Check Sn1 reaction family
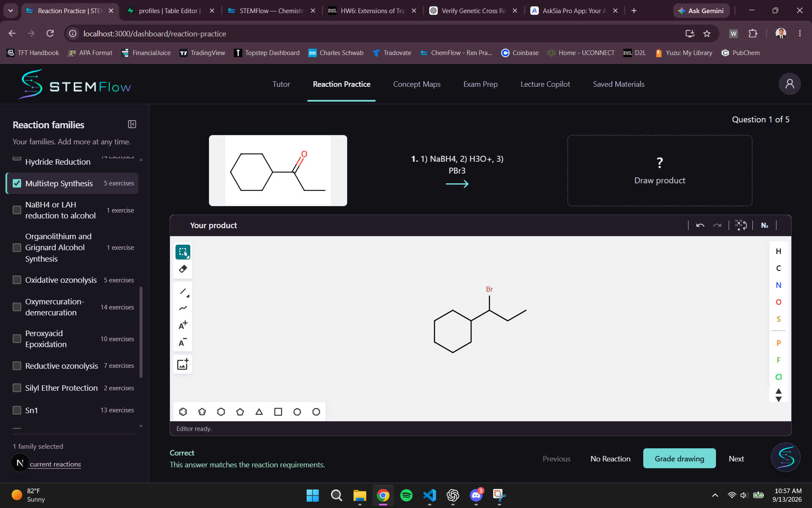Viewport: 812px width, 508px height. point(17,410)
